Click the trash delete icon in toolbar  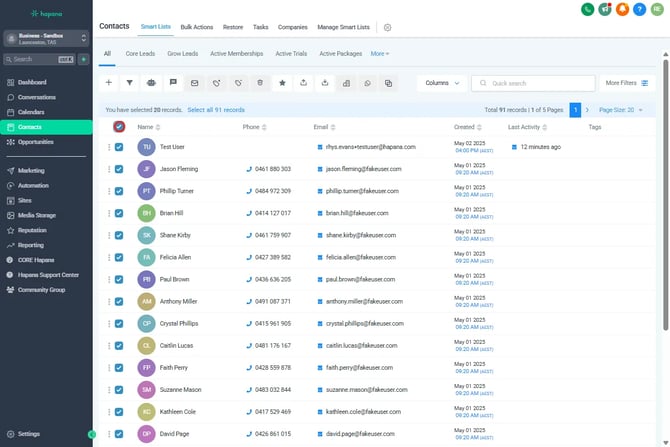(x=260, y=83)
